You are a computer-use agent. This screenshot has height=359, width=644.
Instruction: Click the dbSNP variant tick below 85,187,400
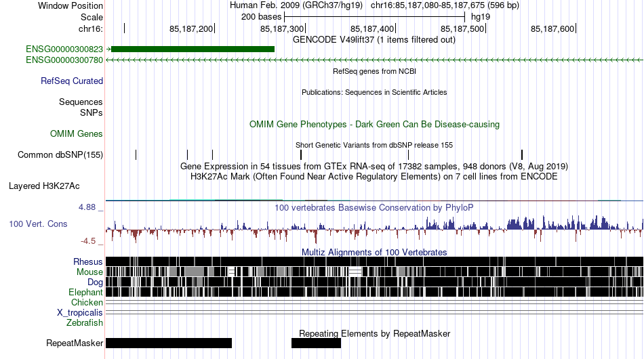[408, 154]
